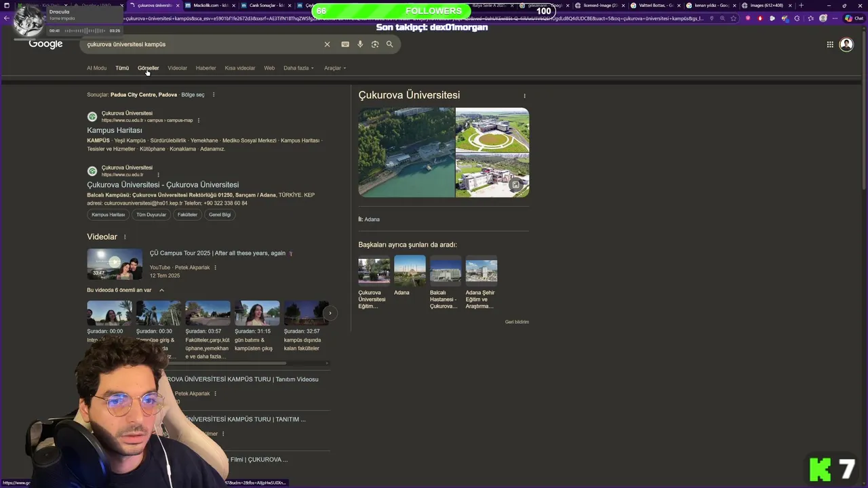The height and width of the screenshot is (488, 868).
Task: Open the Copilot Chat button
Action: tap(854, 18)
